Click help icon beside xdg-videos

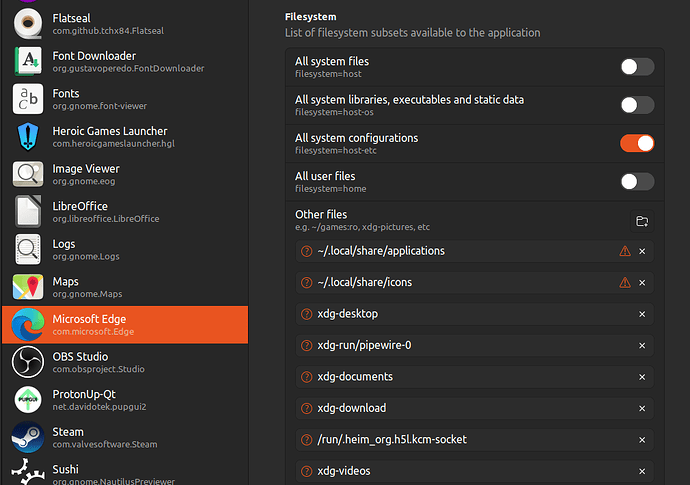(x=306, y=471)
